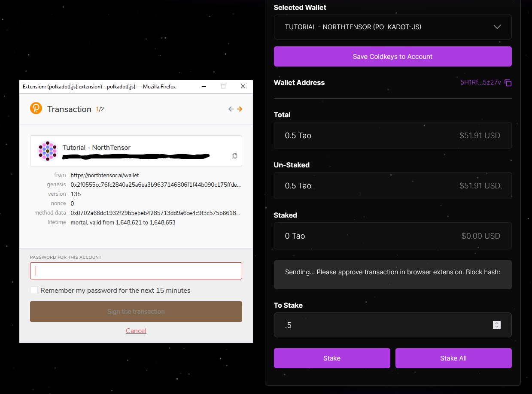Click the Stake button
The image size is (532, 394).
(x=332, y=358)
